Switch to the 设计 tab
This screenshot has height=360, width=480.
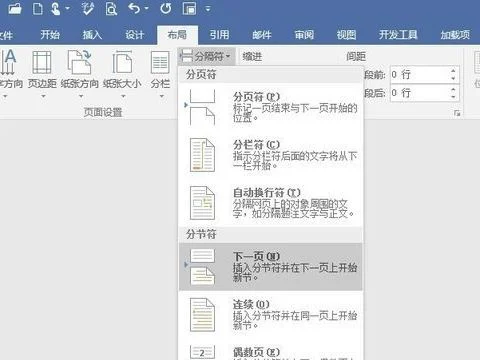pyautogui.click(x=135, y=35)
